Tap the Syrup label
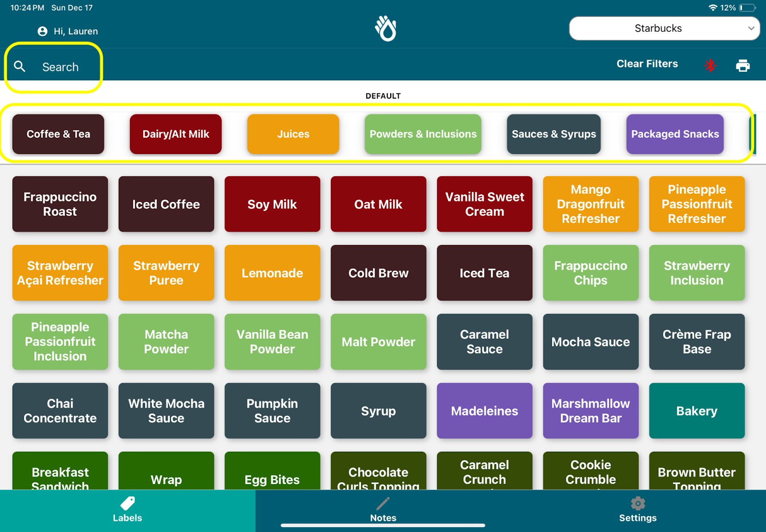 (379, 411)
